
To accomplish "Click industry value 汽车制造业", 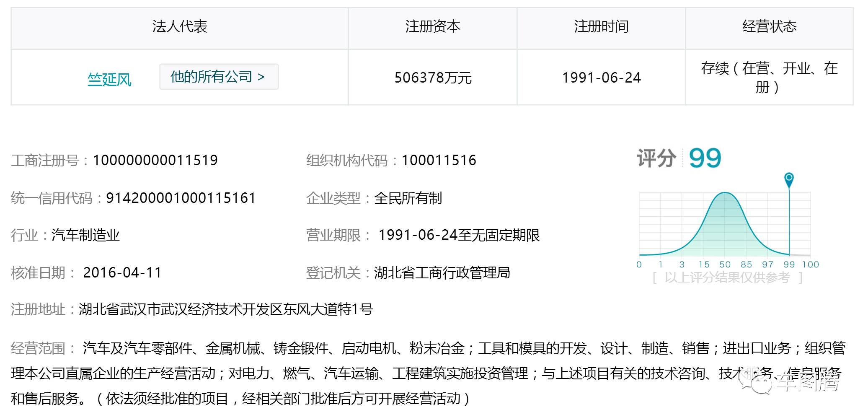I will coord(85,235).
